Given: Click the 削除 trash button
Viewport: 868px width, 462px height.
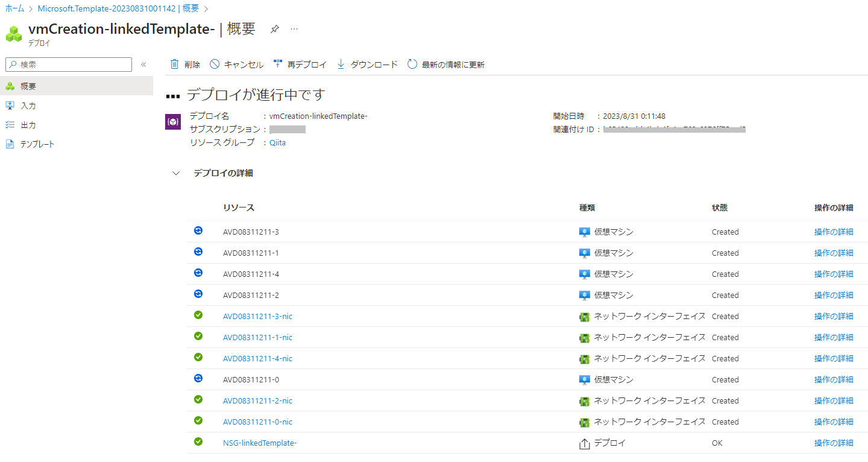Looking at the screenshot, I should (x=185, y=65).
